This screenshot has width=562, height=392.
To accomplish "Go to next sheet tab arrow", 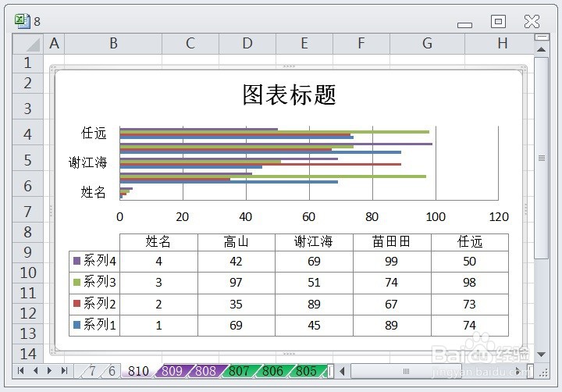I will click(x=49, y=370).
